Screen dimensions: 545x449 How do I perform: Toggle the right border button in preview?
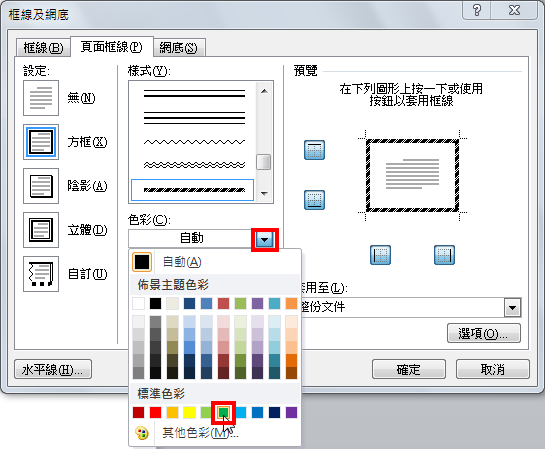point(444,255)
